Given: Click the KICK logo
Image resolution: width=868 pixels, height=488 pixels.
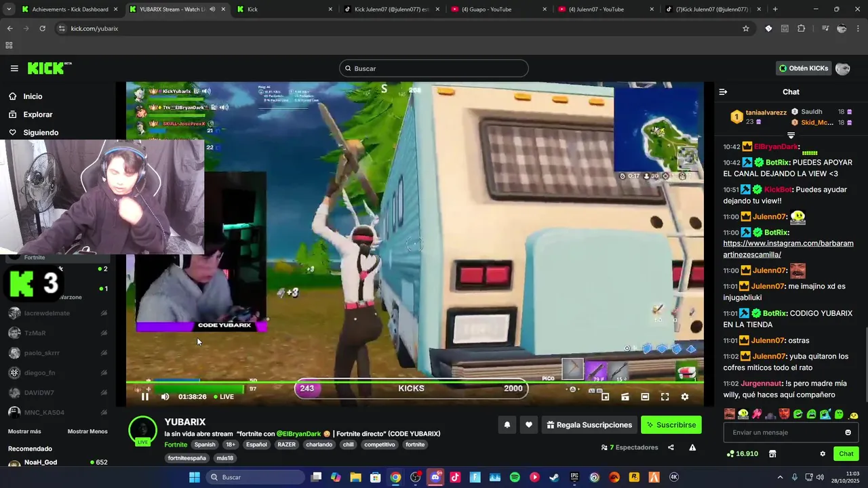Looking at the screenshot, I should click(50, 68).
